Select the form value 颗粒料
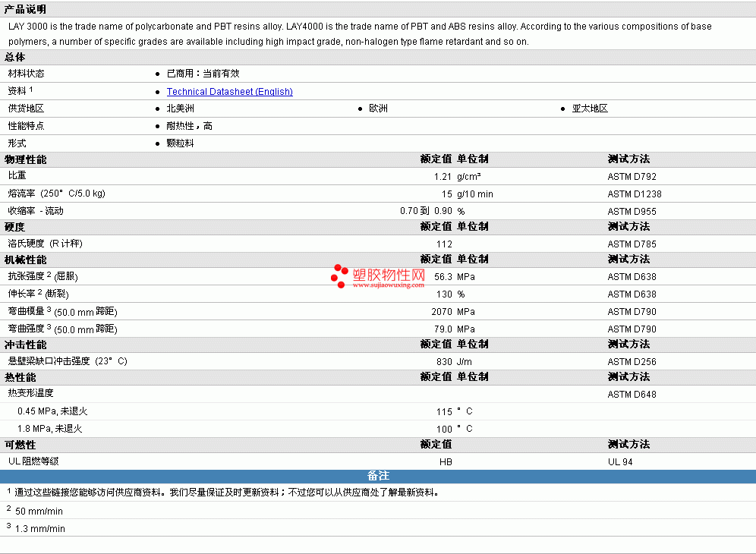 click(181, 143)
